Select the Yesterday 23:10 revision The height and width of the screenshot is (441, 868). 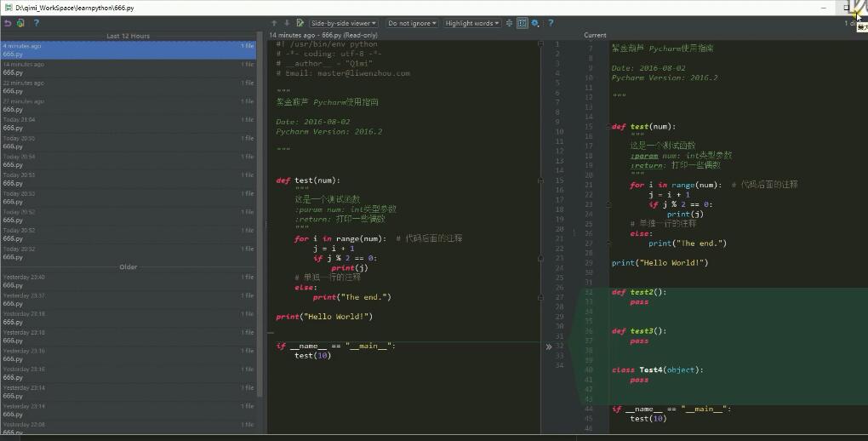128,336
